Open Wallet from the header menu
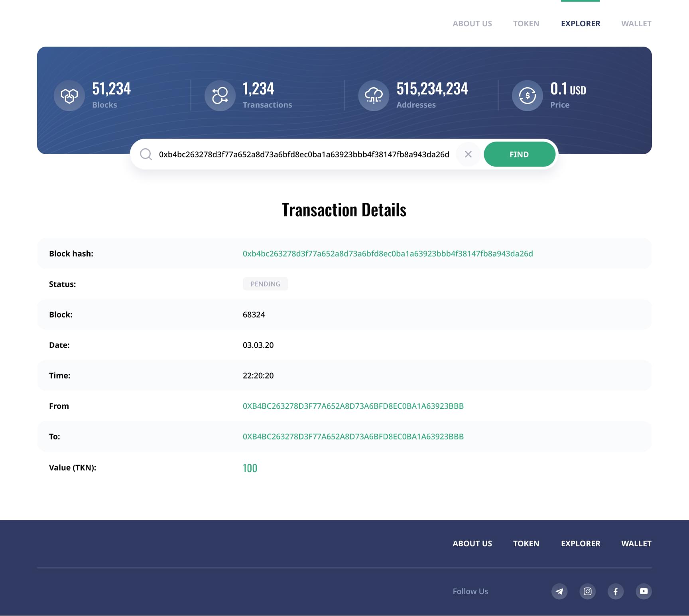The height and width of the screenshot is (616, 689). click(636, 24)
